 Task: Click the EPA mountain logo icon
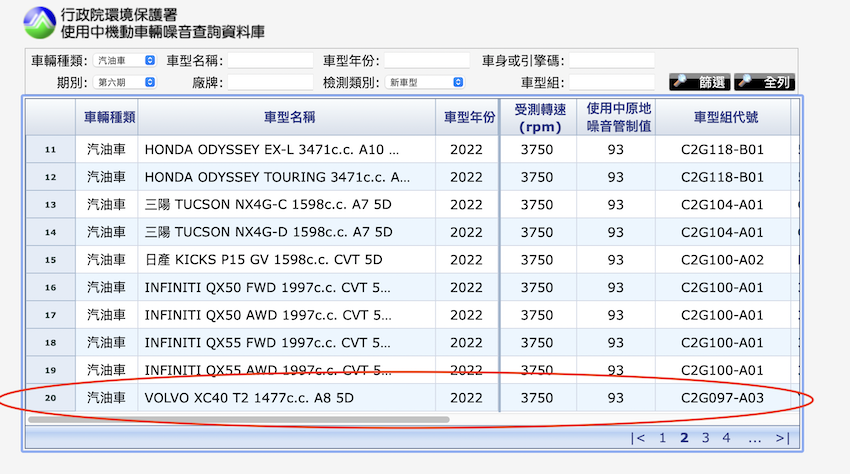pyautogui.click(x=39, y=22)
